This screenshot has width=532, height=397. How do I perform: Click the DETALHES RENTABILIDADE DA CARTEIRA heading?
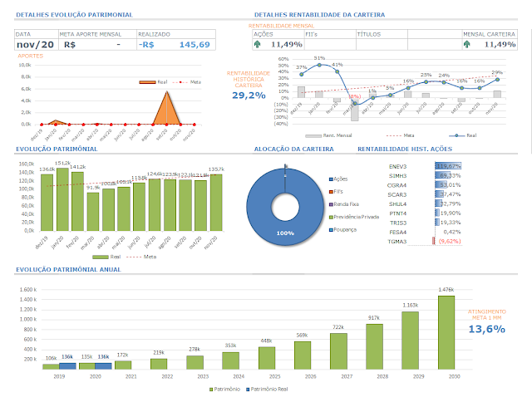coord(319,15)
